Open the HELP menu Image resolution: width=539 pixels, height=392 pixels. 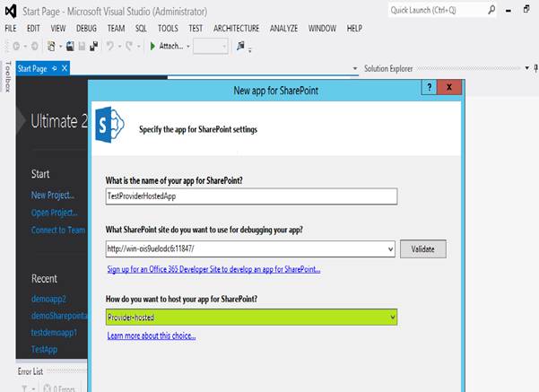[x=354, y=28]
